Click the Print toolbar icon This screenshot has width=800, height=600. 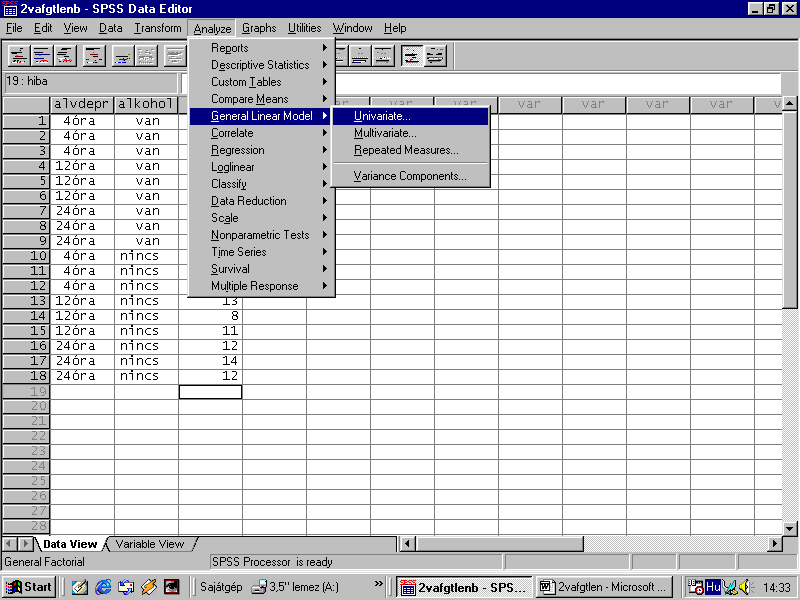[65, 56]
